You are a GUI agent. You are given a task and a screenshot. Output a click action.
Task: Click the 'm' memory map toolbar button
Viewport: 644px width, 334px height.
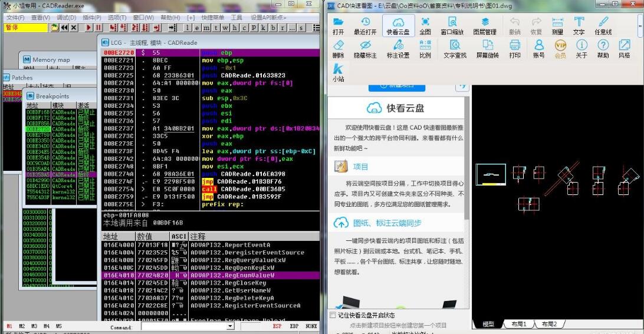click(206, 28)
